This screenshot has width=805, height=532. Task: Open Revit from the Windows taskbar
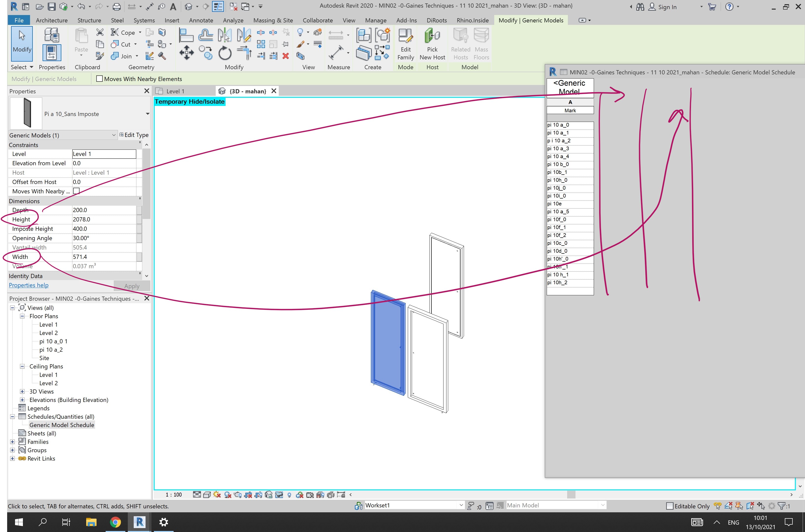[139, 522]
